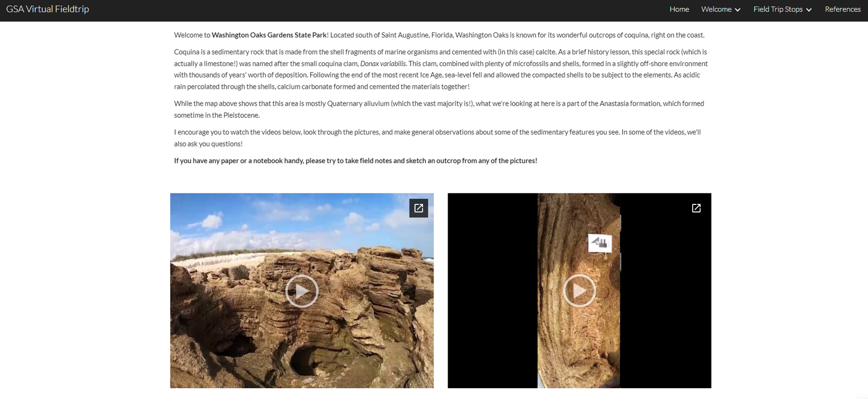
Task: Click the white scale card icon in the video
Action: 600,243
